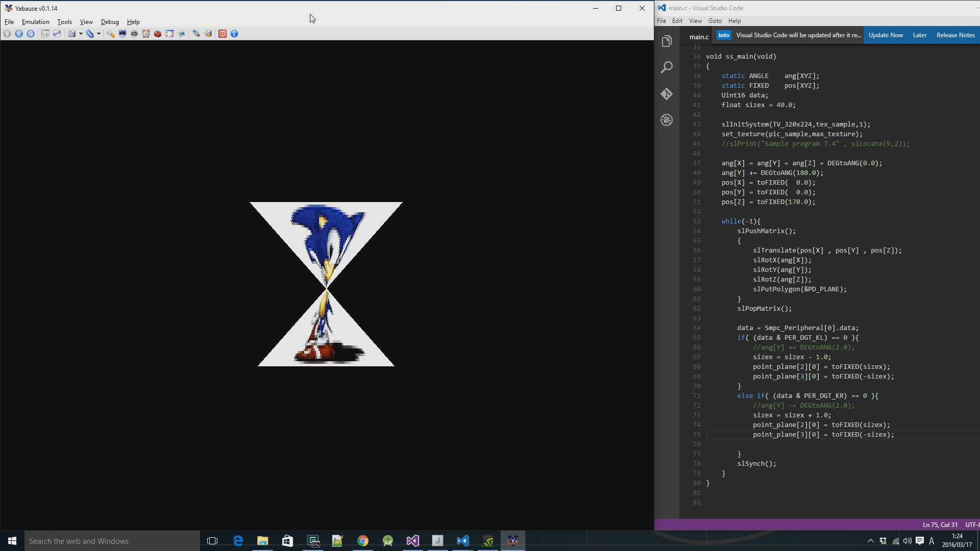Click the USB transfer icon in Yabause toolbar
Viewport: 980px width, 551px height.
[196, 34]
